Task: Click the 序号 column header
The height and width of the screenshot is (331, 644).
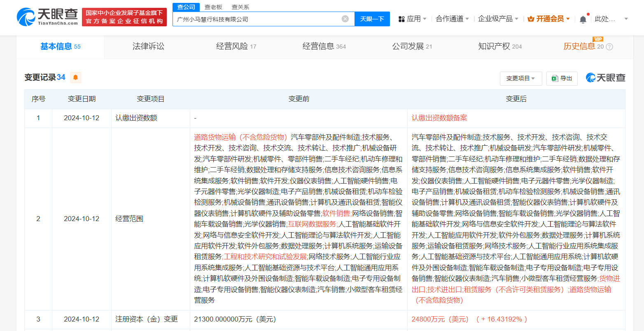Action: (38, 99)
